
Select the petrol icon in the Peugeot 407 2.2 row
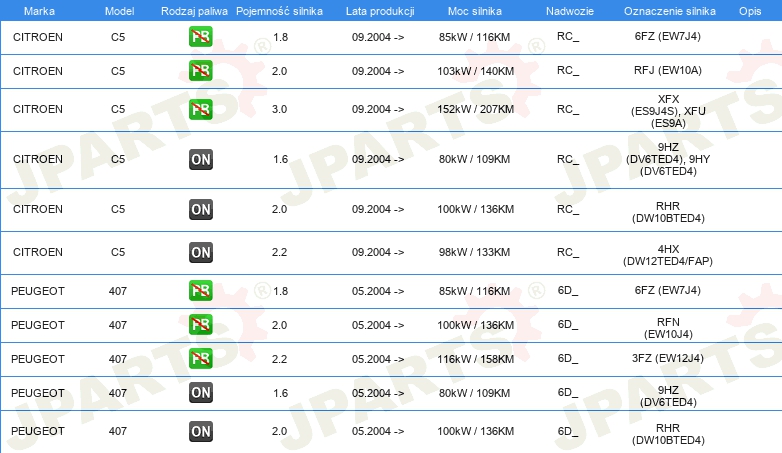tap(200, 358)
